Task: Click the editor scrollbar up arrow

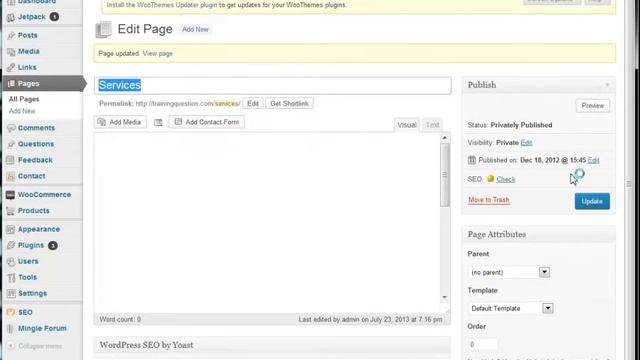Action: click(444, 138)
